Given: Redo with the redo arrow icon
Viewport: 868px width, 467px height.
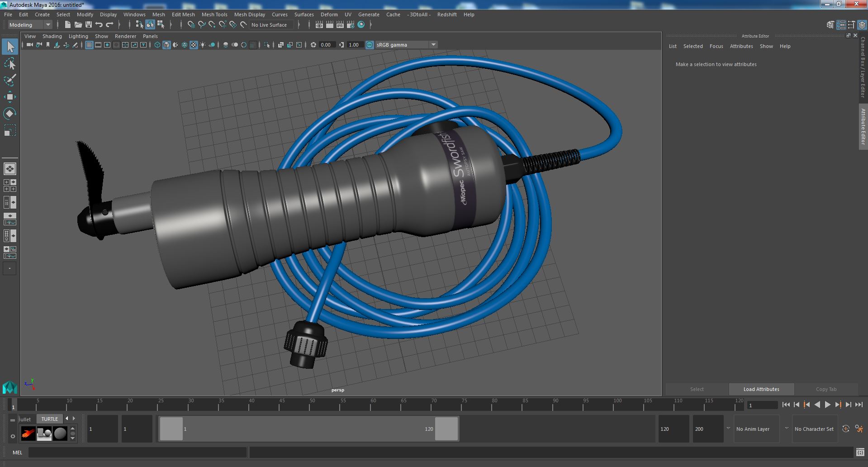Looking at the screenshot, I should pyautogui.click(x=109, y=25).
